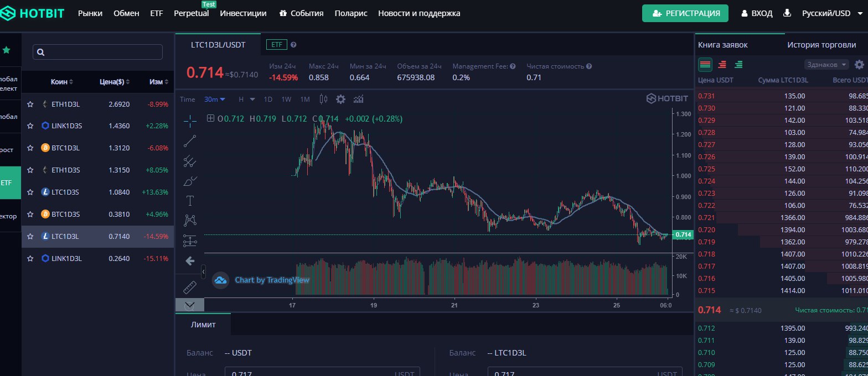The width and height of the screenshot is (868, 376).
Task: Open the Perpetual menu
Action: point(191,13)
